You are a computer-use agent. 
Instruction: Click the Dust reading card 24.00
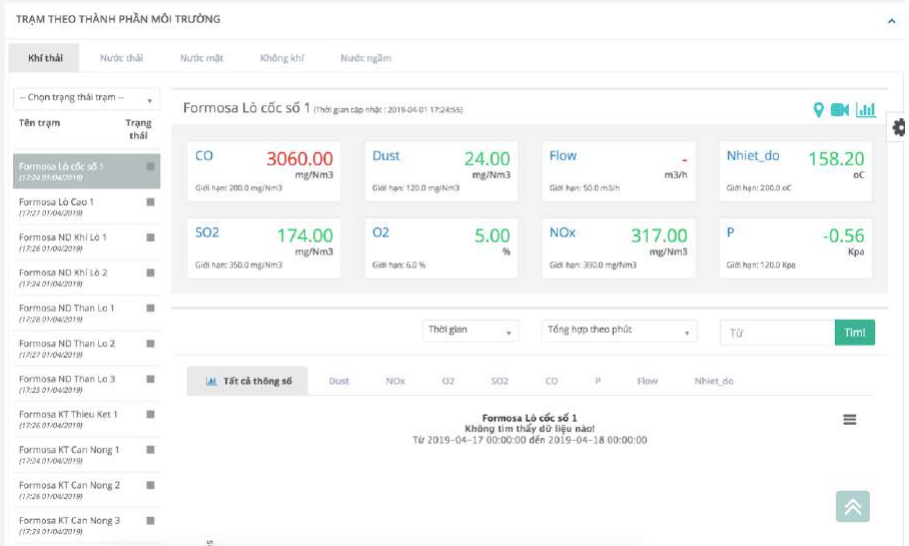pos(441,171)
